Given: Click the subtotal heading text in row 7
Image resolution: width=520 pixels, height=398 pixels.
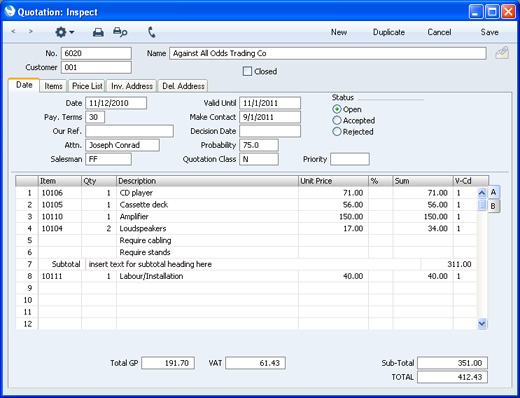Looking at the screenshot, I should tap(150, 264).
